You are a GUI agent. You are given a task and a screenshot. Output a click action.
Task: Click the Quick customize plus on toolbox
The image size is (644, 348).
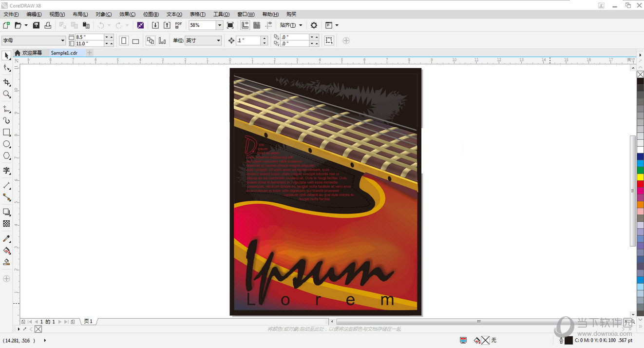6,279
